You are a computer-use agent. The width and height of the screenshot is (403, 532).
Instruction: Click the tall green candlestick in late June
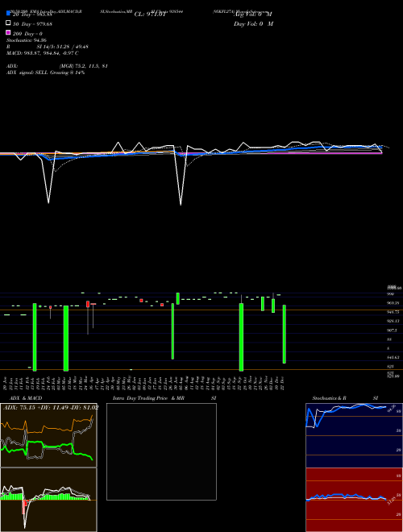172,331
